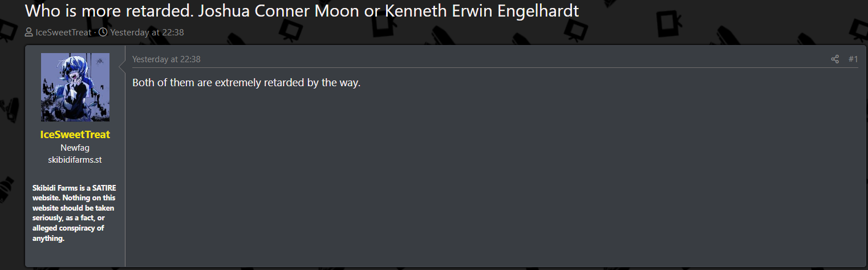Click the IceSweetTreat author link below the title
The height and width of the screenshot is (270, 868).
pos(63,33)
